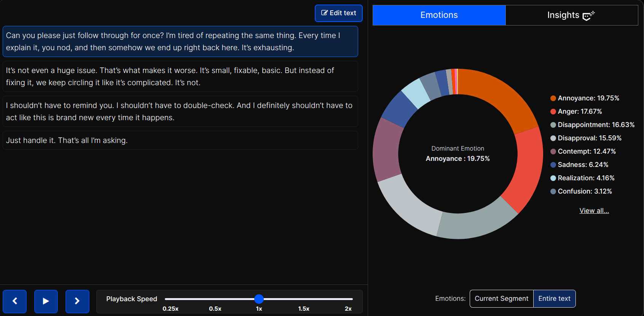
Task: Select the Emotions tab
Action: pyautogui.click(x=439, y=15)
